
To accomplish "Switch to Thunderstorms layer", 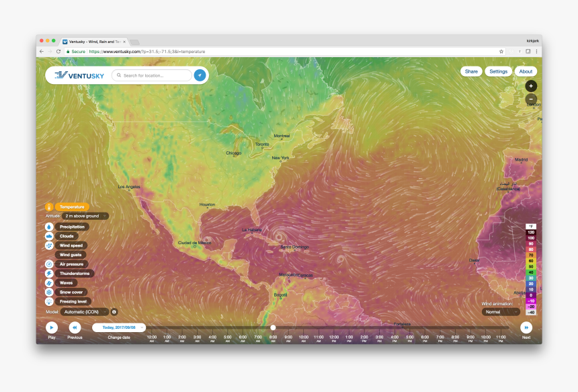I will (x=75, y=274).
